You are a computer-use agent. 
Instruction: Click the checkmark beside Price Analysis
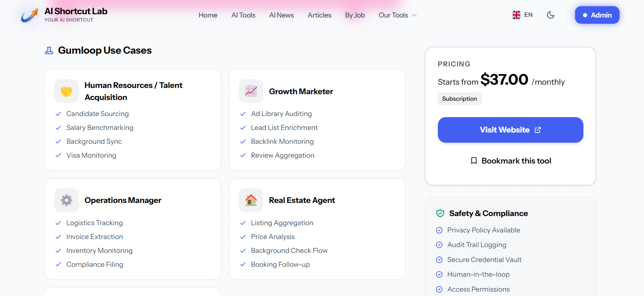coord(243,237)
